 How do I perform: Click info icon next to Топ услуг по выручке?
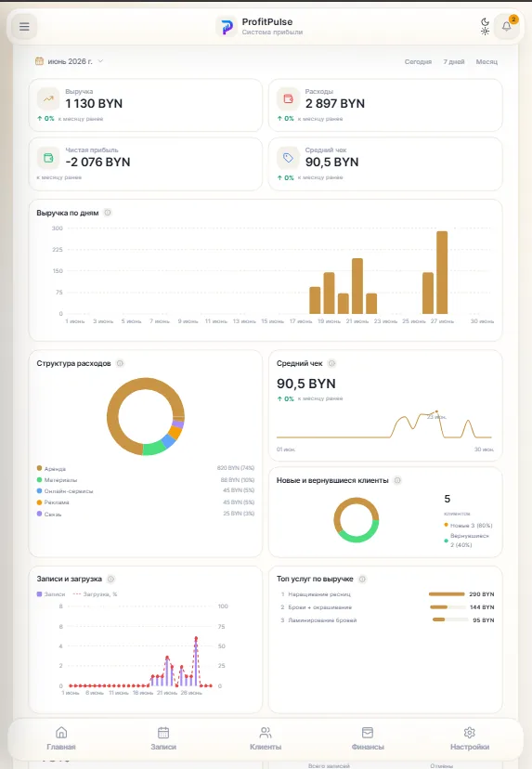pyautogui.click(x=362, y=580)
